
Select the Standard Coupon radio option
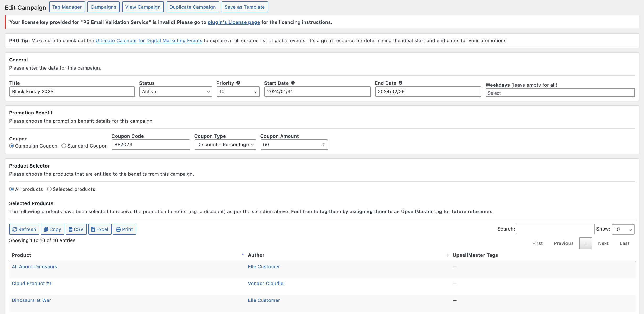(64, 146)
